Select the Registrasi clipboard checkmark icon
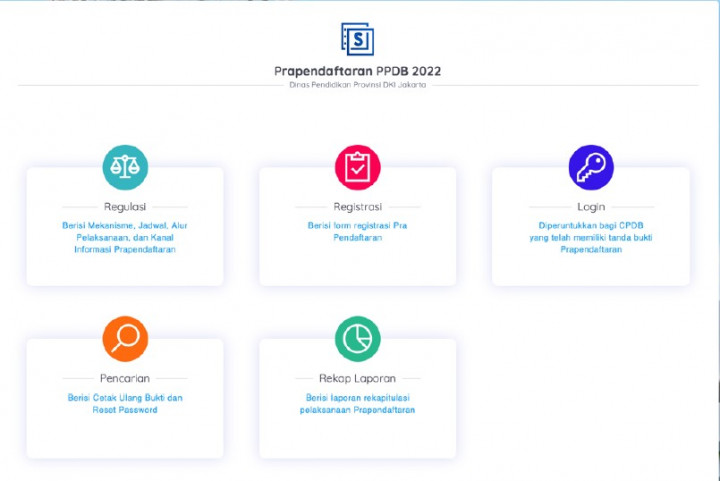 tap(357, 167)
